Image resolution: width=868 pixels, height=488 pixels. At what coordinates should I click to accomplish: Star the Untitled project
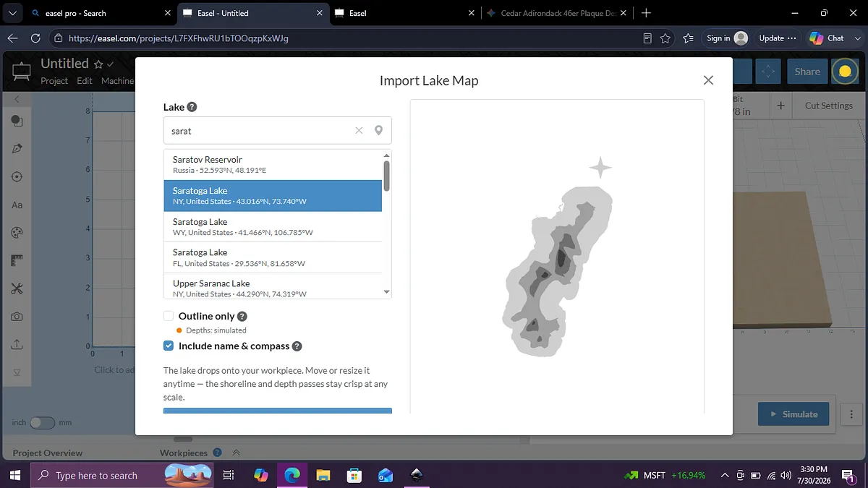point(98,64)
